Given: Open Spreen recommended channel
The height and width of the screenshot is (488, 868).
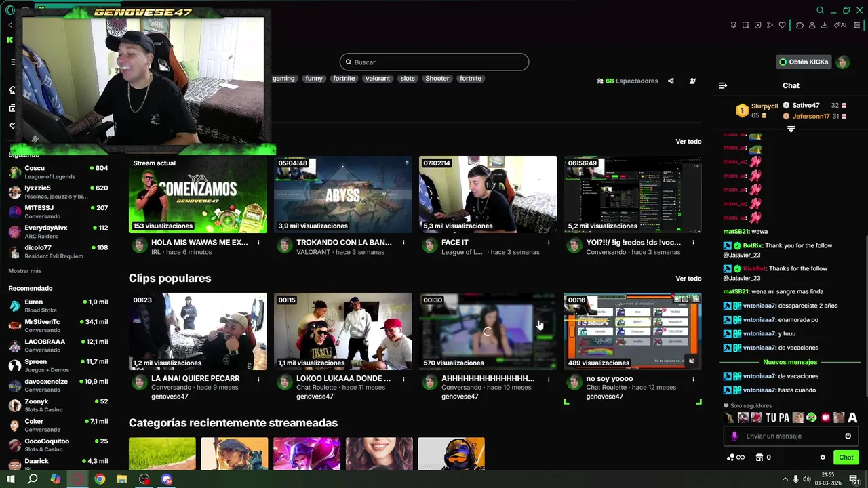Looking at the screenshot, I should 58,365.
